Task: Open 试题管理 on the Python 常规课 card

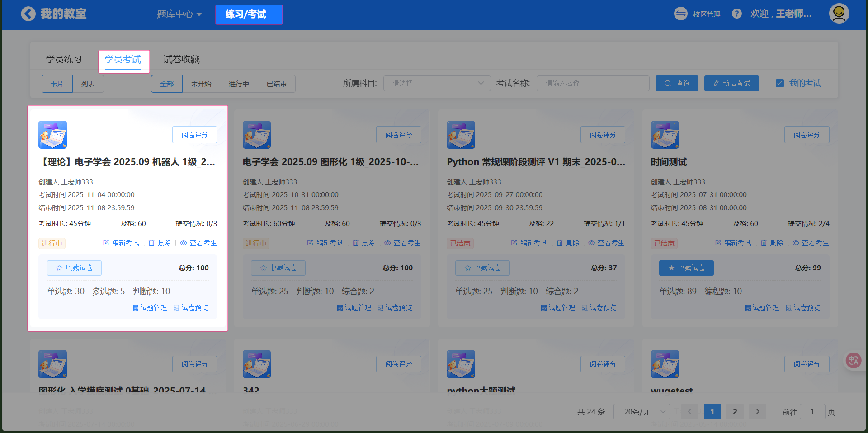Action: 558,308
